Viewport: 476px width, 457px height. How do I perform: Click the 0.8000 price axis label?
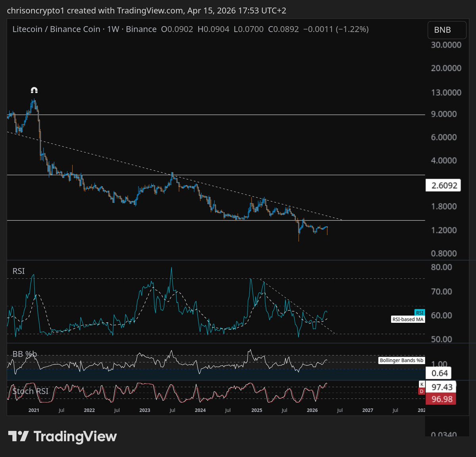[x=444, y=254]
